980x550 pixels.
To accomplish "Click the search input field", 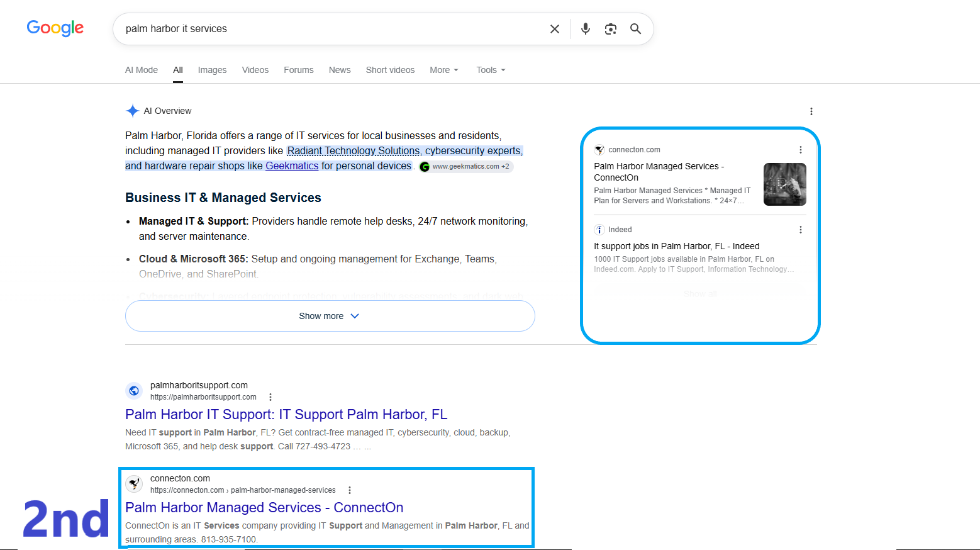I will tap(330, 29).
